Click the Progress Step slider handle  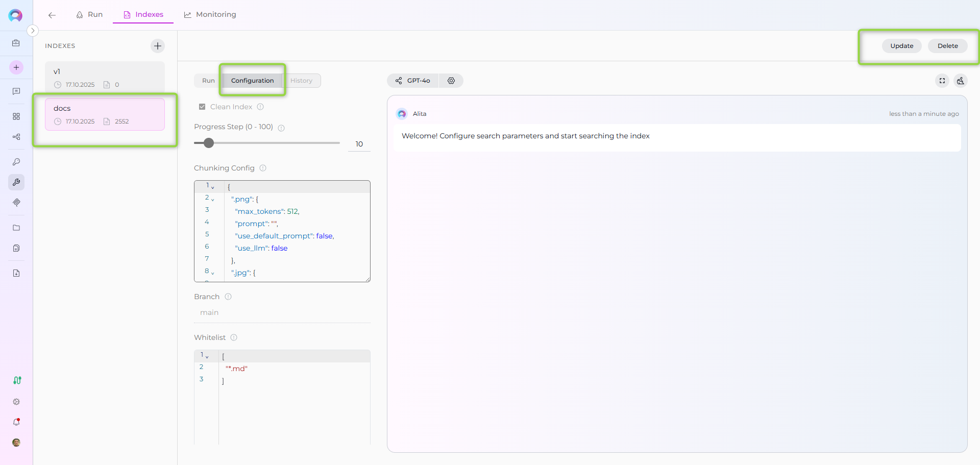click(x=209, y=143)
